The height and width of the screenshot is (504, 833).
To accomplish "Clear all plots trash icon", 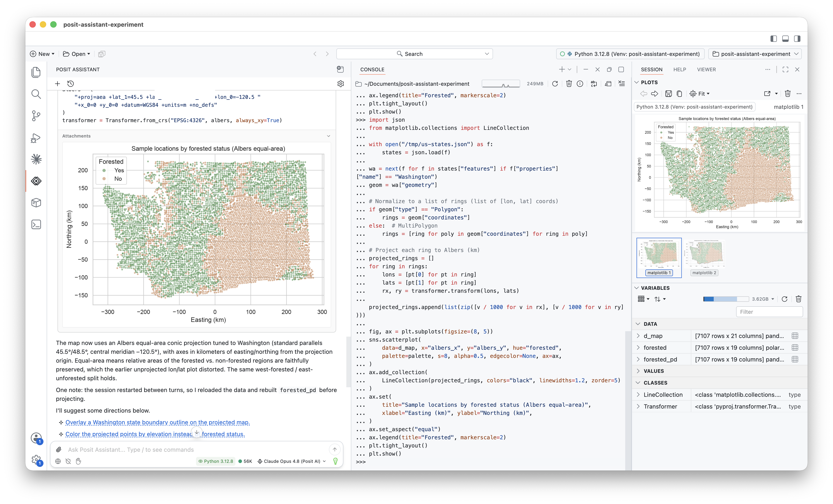I will coord(788,94).
